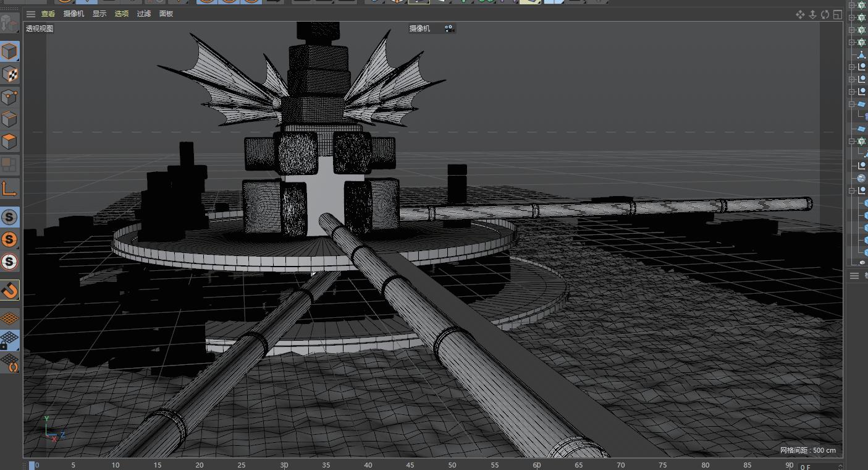Open the viewport hamburger menu beside 查看
The image size is (868, 470).
click(x=31, y=14)
